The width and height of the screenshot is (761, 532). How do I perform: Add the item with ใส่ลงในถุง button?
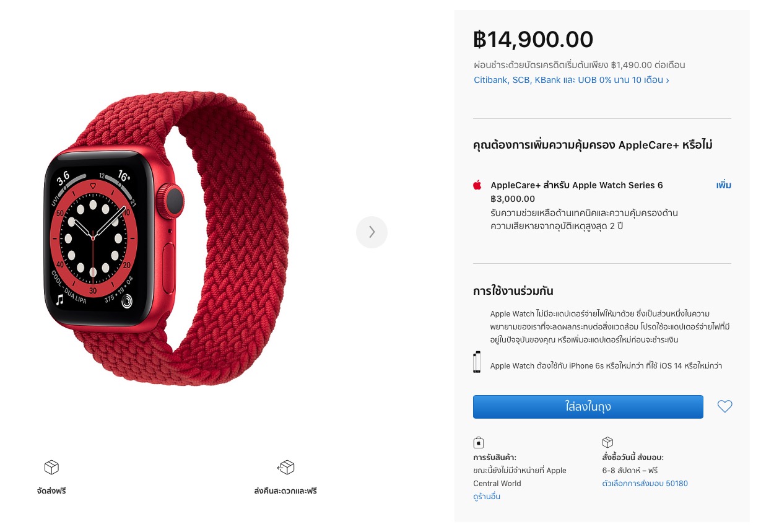[x=588, y=407]
